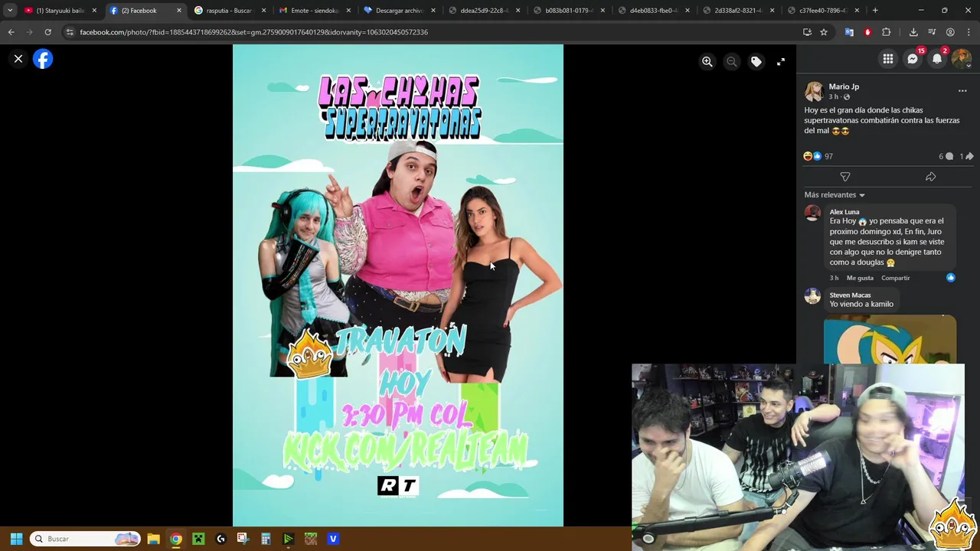Switch to the Descargar archivo tab
Viewport: 980px width, 551px height.
pos(399,11)
